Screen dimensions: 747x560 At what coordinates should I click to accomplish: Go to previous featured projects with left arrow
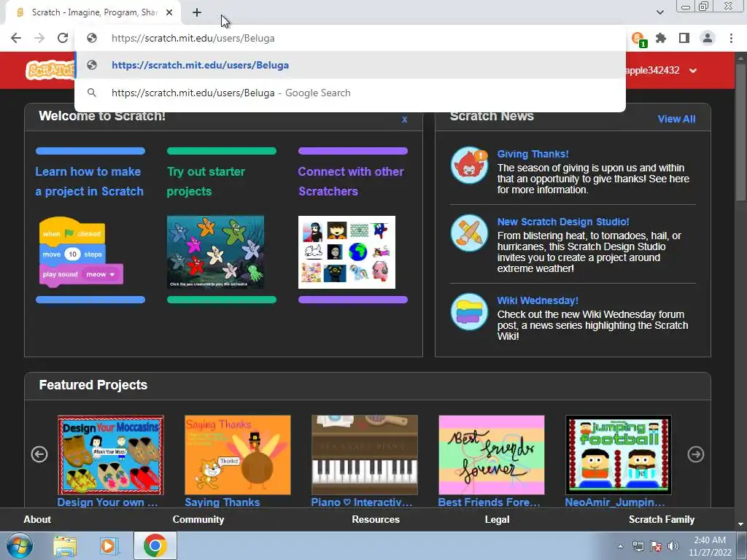pyautogui.click(x=39, y=454)
